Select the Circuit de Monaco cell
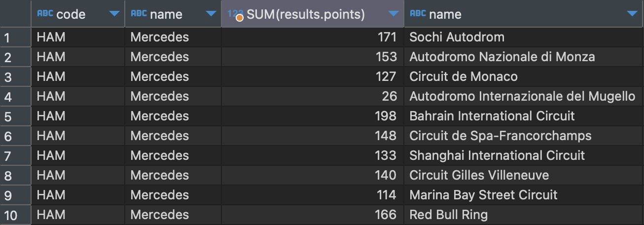This screenshot has width=644, height=225. 524,76
